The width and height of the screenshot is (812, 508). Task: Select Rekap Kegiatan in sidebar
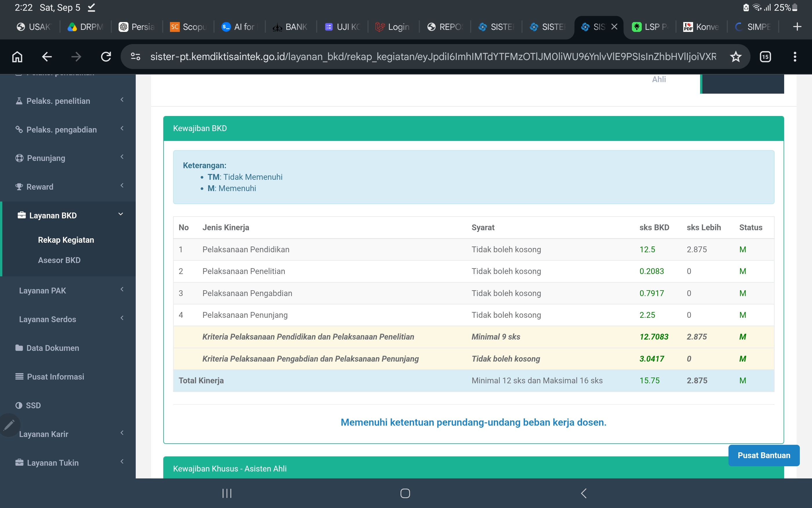66,240
